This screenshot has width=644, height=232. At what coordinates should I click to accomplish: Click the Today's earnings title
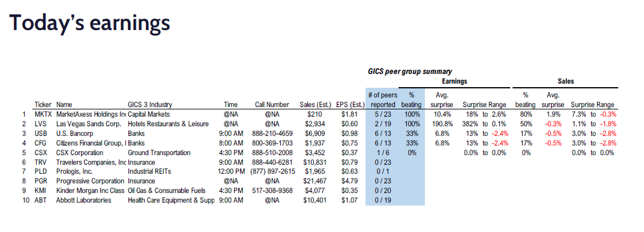(89, 23)
